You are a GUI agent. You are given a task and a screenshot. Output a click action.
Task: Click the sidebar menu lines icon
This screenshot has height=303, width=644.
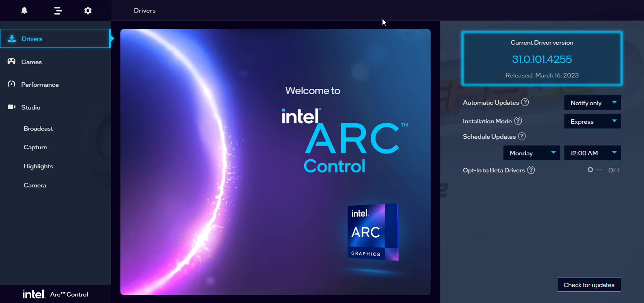58,11
